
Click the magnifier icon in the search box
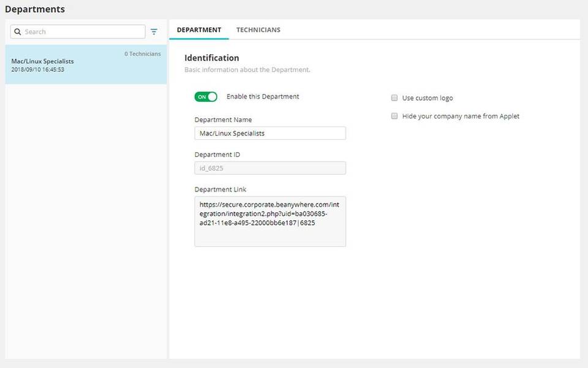(x=17, y=31)
